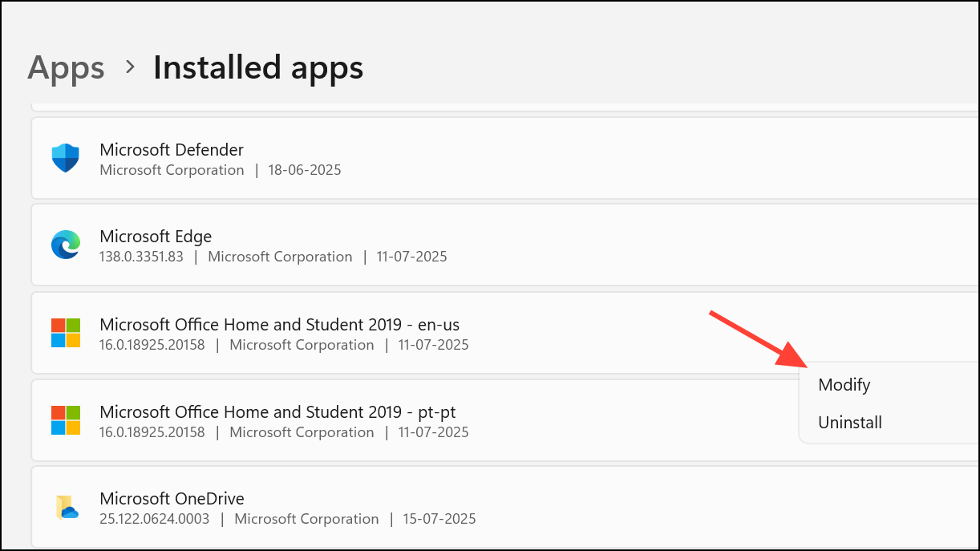Choose Modify from the context menu
The image size is (980, 551).
844,385
